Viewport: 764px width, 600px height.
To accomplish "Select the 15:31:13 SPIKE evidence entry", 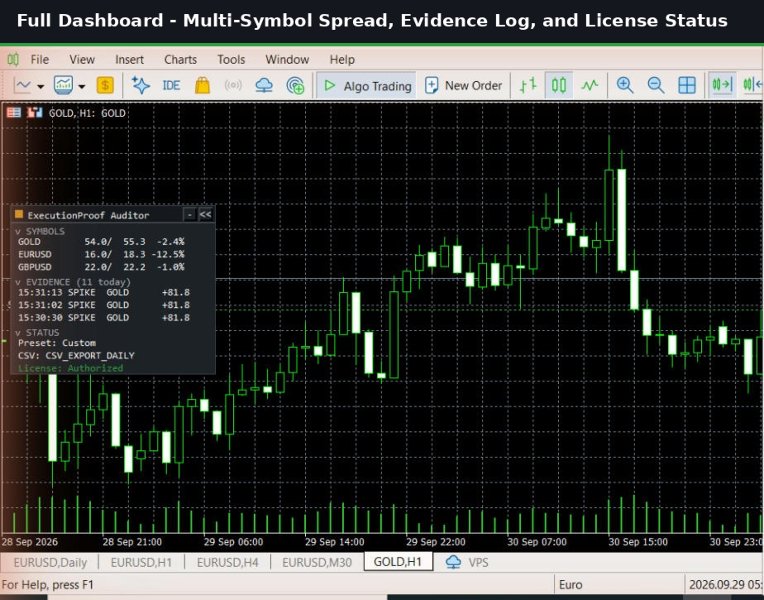I will coord(104,292).
